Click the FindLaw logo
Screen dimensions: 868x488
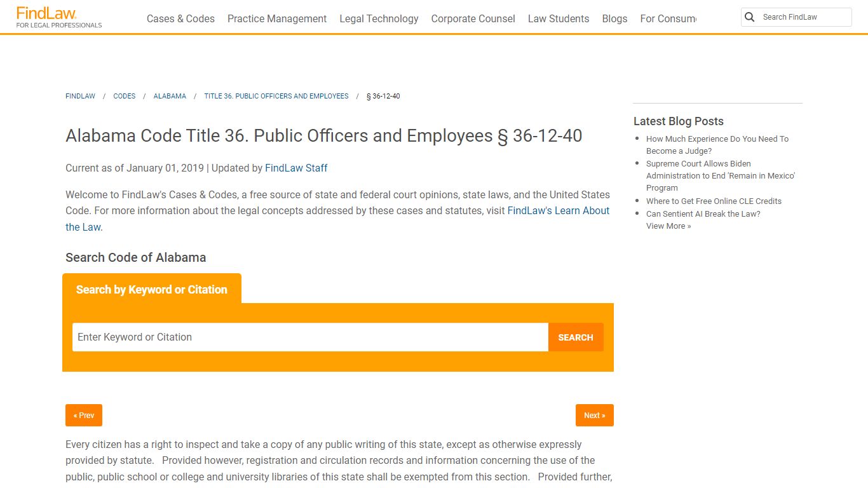pyautogui.click(x=58, y=17)
